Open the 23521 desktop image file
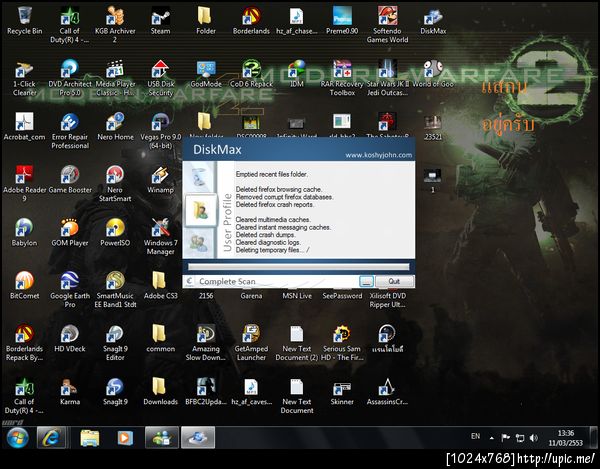 click(x=433, y=127)
